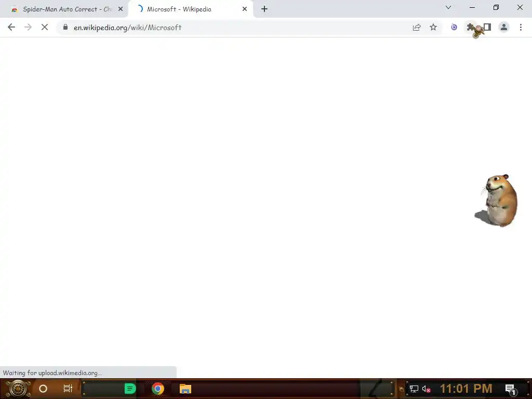
Task: Click the muted volume tray icon
Action: (426, 389)
